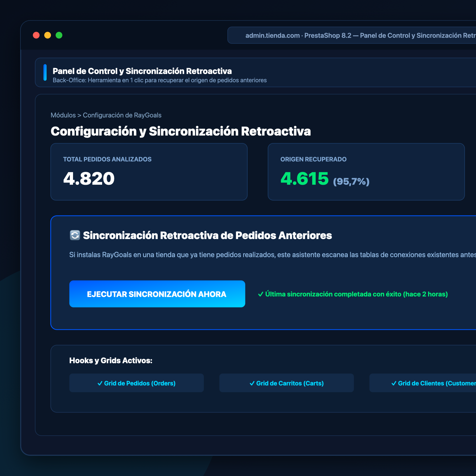Screen dimensions: 476x476
Task: Select the Grid de Clientes (Customers) chip
Action: (x=423, y=383)
